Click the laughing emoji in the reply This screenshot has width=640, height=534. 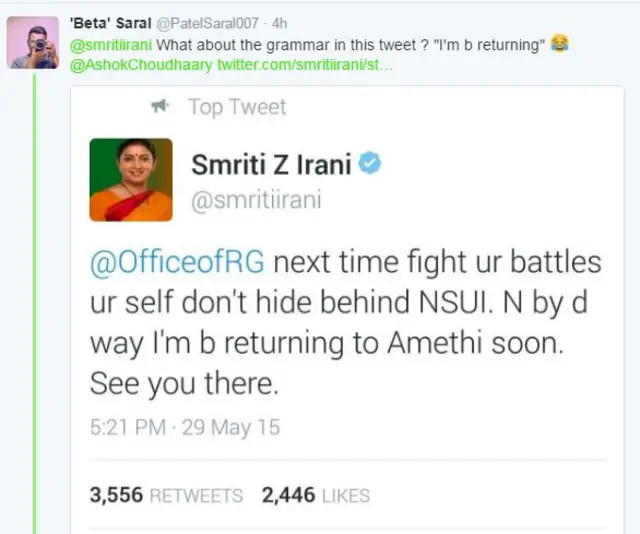click(560, 44)
